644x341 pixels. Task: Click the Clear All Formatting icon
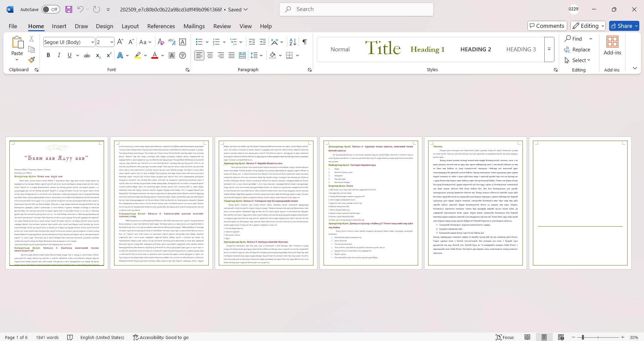(x=161, y=42)
